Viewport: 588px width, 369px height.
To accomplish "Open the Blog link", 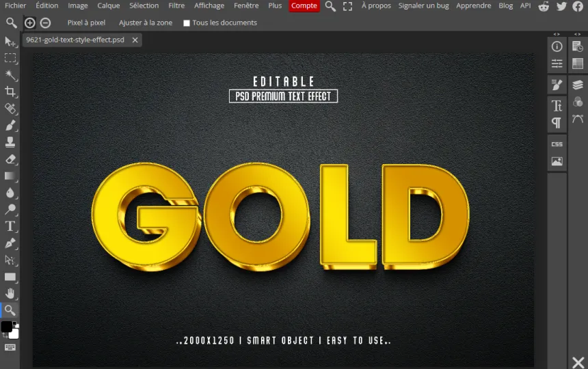I will tap(505, 5).
